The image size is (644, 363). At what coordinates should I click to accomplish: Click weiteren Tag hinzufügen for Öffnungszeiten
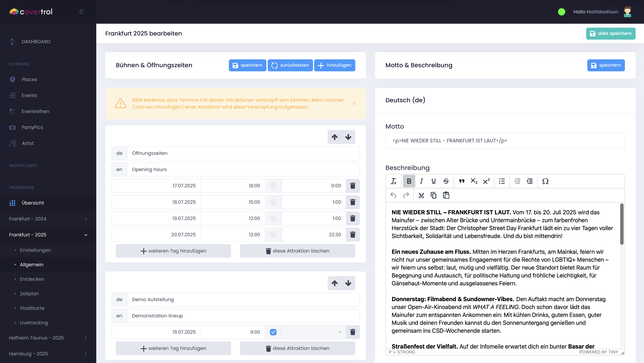coord(173,251)
